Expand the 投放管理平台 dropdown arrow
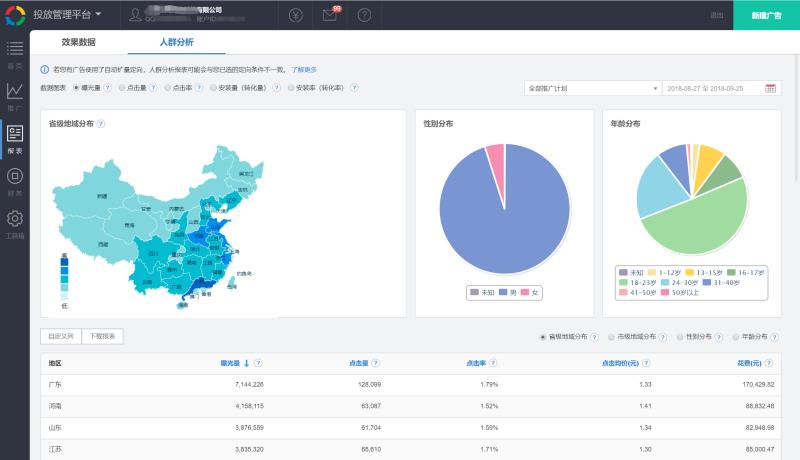Screen dimensions: 800x460 (x=98, y=14)
